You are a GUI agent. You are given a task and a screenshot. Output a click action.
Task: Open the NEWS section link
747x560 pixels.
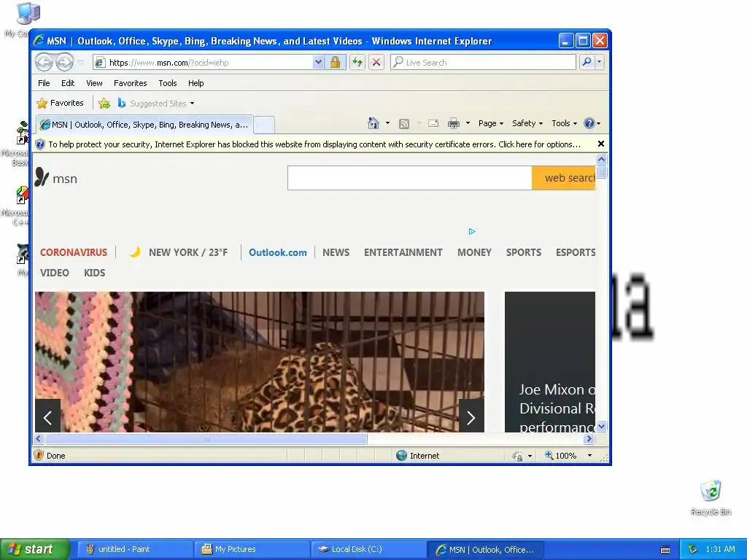336,252
